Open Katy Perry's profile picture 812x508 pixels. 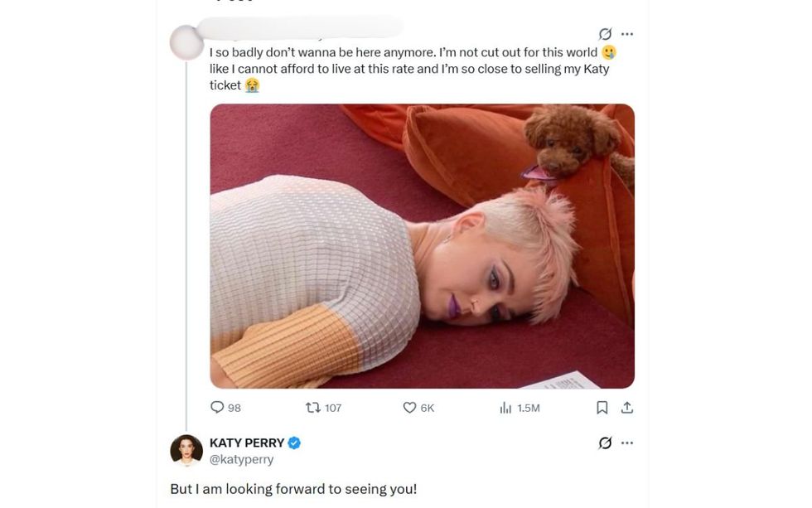pyautogui.click(x=186, y=448)
